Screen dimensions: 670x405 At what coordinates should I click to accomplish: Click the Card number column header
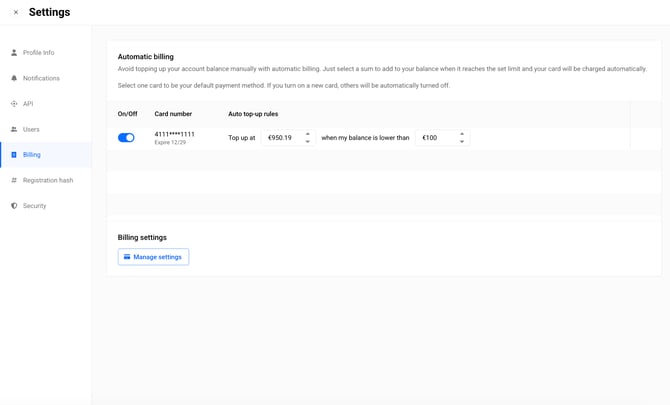click(x=173, y=114)
